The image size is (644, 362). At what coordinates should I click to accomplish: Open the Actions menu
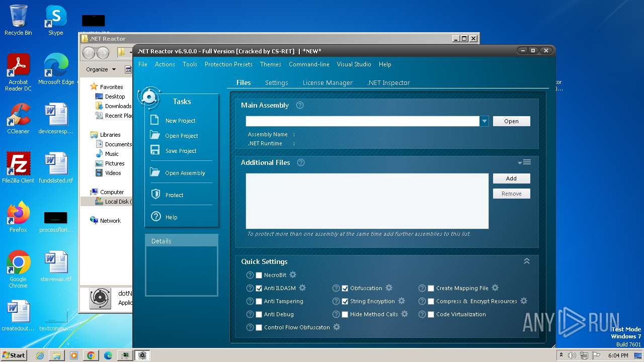[x=165, y=64]
